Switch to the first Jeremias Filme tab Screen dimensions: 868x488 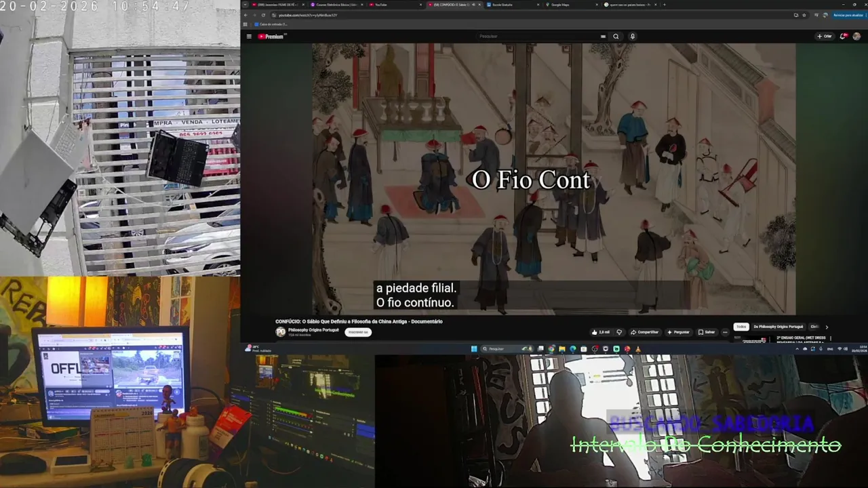coord(277,5)
